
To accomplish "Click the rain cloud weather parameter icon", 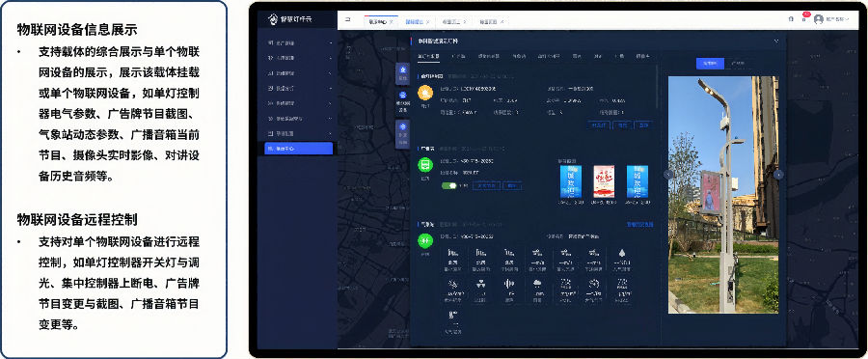I will pyautogui.click(x=536, y=283).
